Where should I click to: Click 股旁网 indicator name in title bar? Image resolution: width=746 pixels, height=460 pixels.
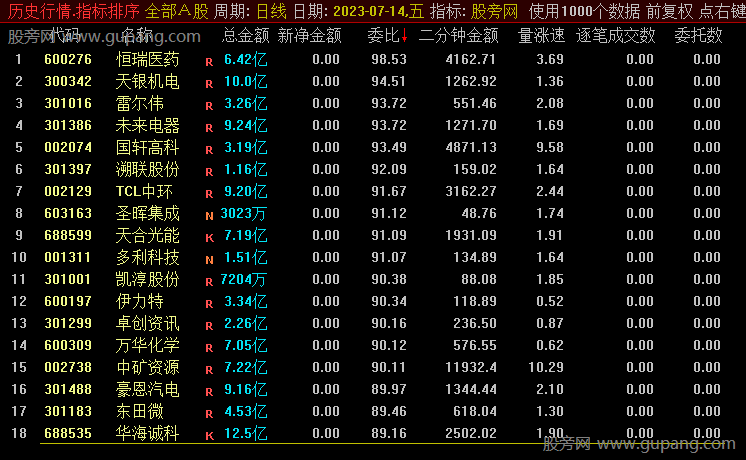[494, 11]
